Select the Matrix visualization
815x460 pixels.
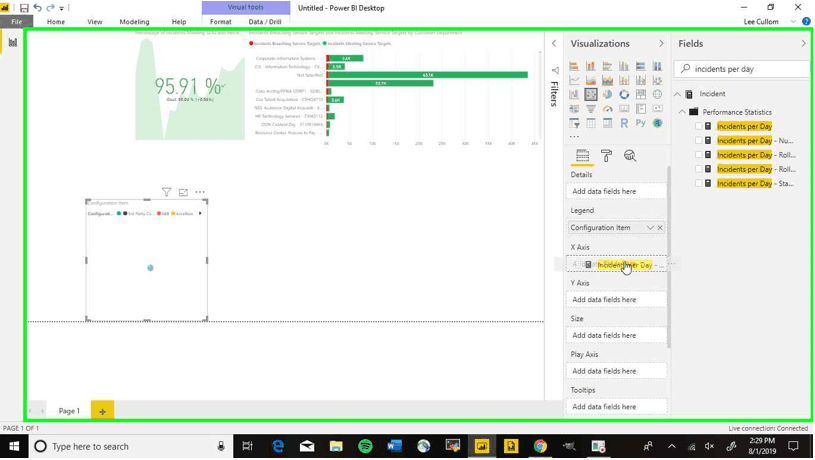coord(607,123)
